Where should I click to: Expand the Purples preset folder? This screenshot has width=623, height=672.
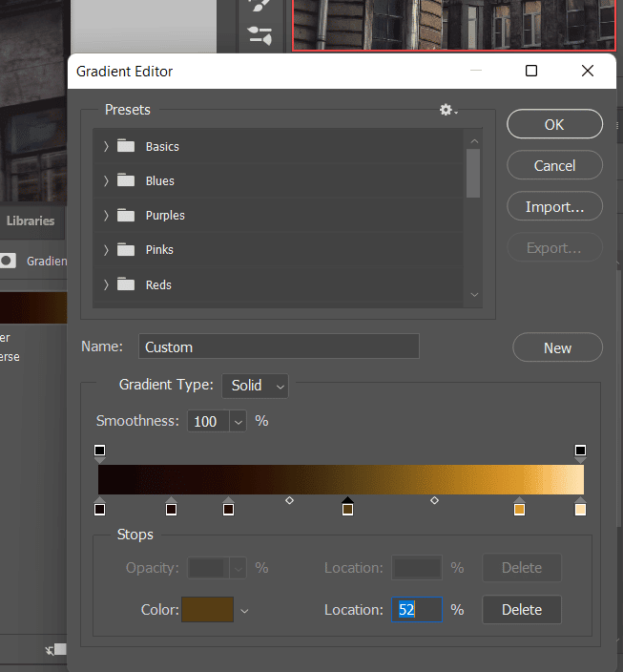click(106, 215)
